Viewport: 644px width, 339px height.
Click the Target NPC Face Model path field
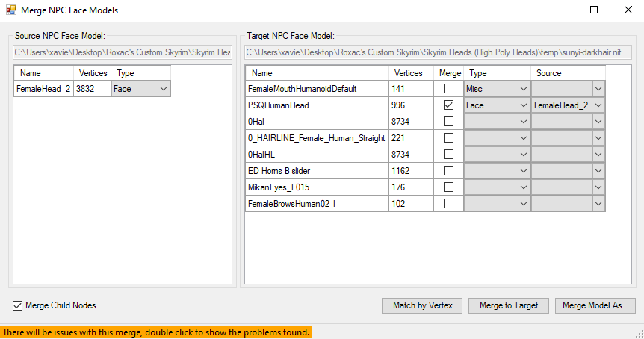point(439,52)
